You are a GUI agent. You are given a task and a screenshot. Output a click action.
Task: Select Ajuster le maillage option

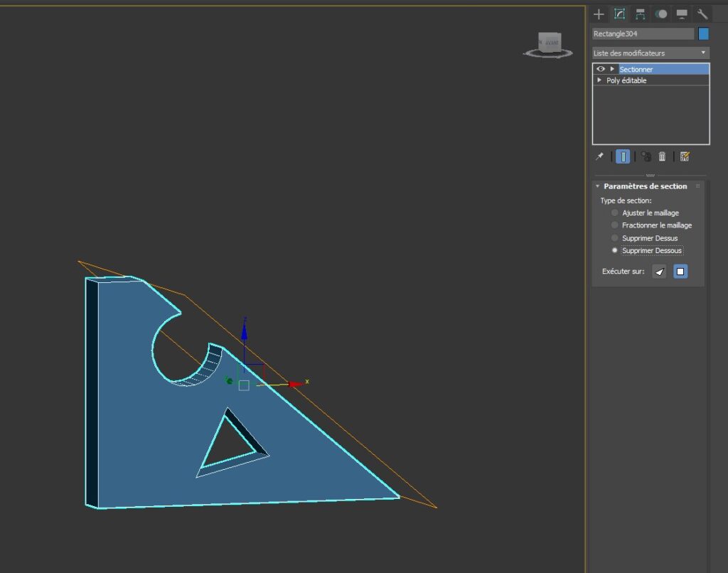[615, 213]
